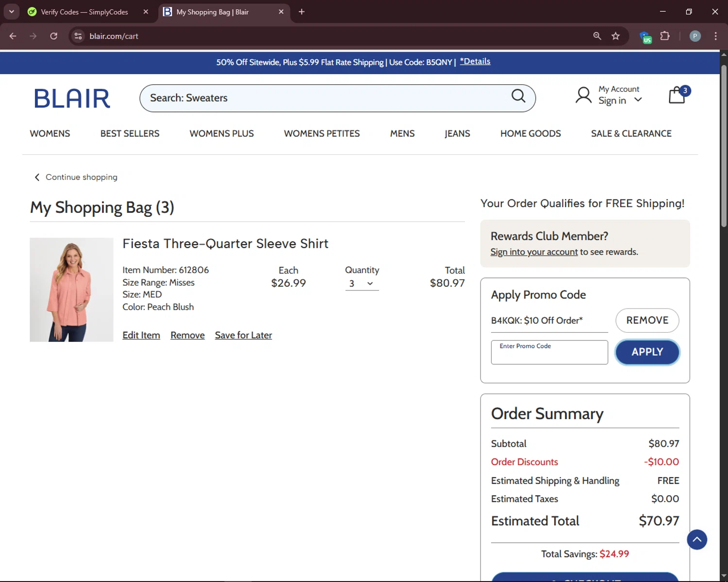Image resolution: width=728 pixels, height=582 pixels.
Task: Click the browser forward arrow
Action: (33, 36)
